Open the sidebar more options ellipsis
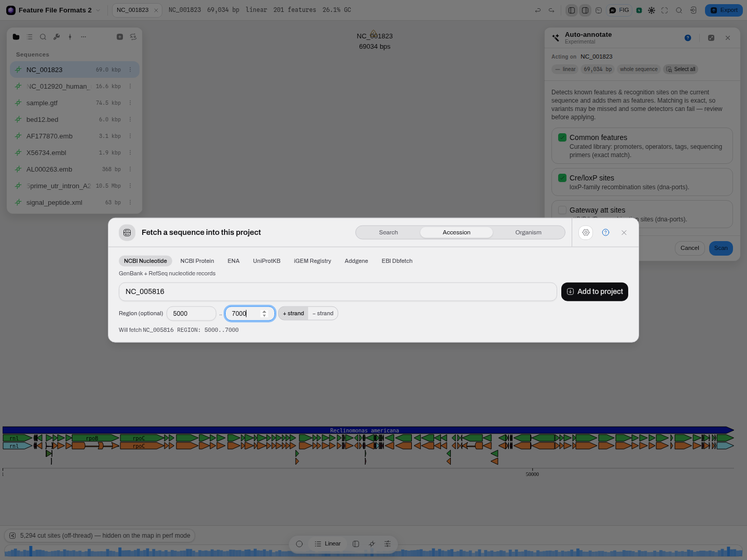The height and width of the screenshot is (560, 747). (84, 37)
